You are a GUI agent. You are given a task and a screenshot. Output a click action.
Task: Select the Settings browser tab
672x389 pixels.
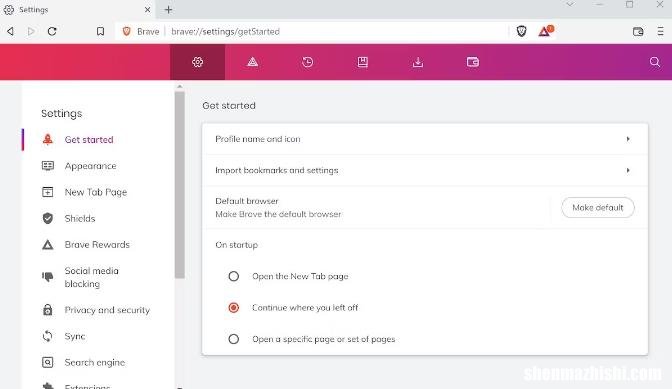(x=77, y=9)
